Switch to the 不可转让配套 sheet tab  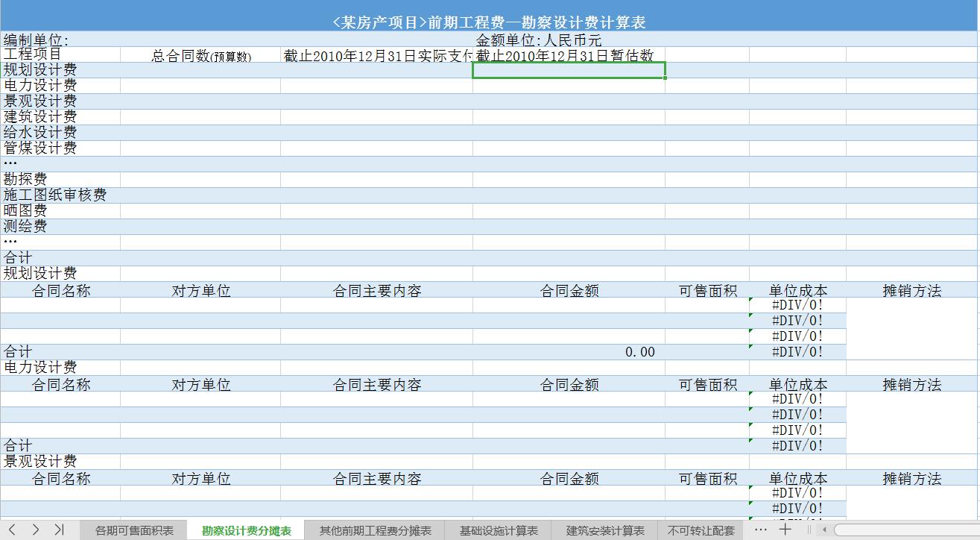pos(701,530)
